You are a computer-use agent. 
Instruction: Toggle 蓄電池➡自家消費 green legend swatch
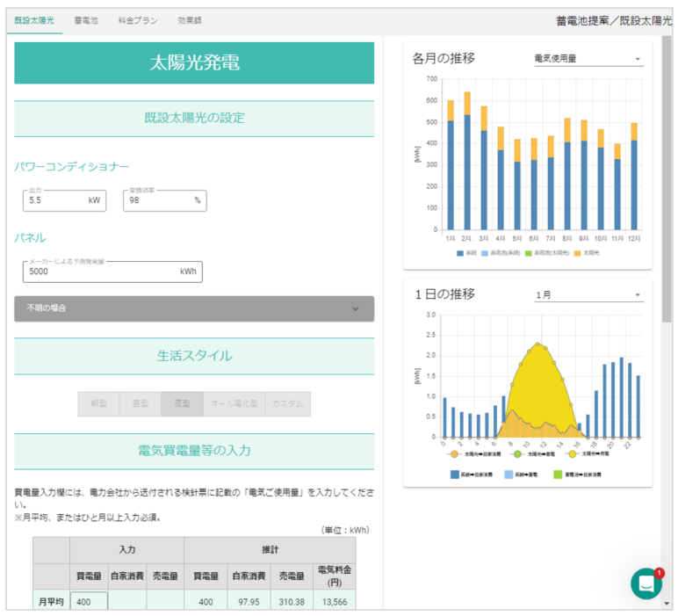click(558, 475)
